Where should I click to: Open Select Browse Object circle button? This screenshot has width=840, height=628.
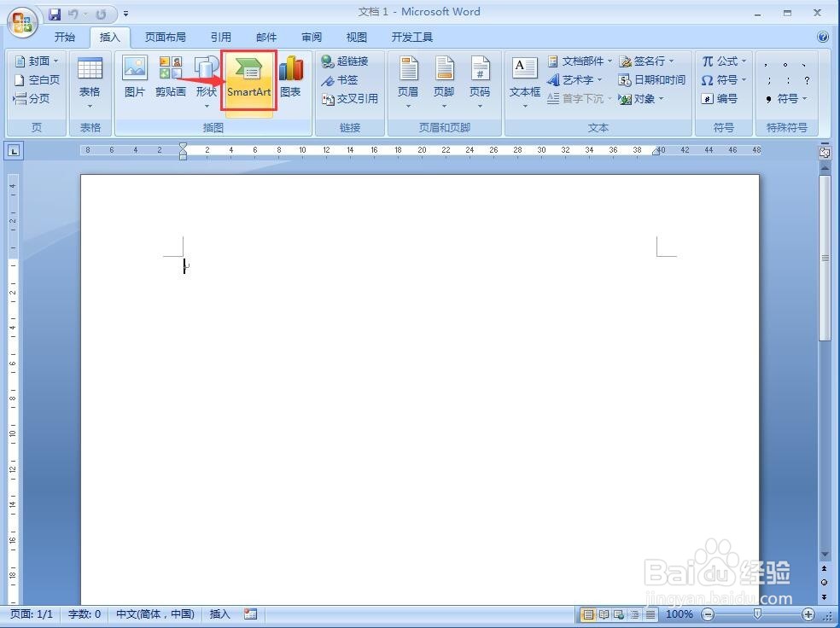click(x=825, y=582)
